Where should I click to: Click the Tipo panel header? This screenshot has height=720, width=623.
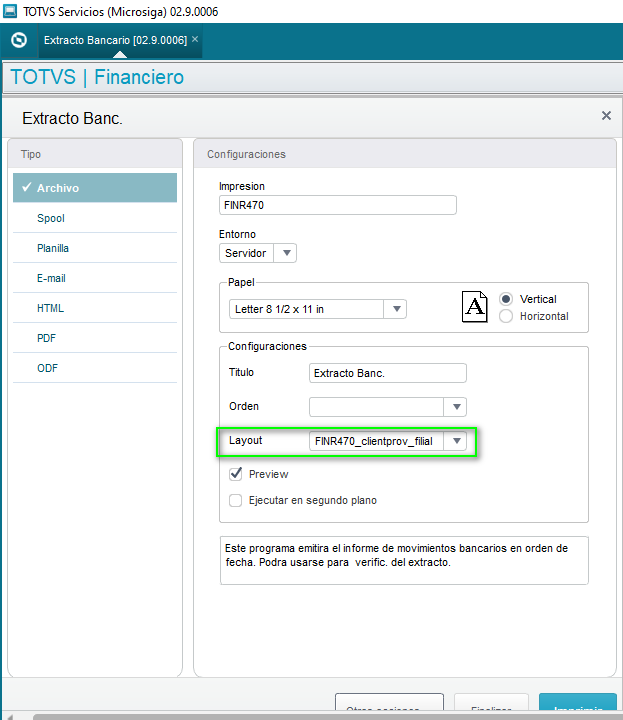point(95,154)
